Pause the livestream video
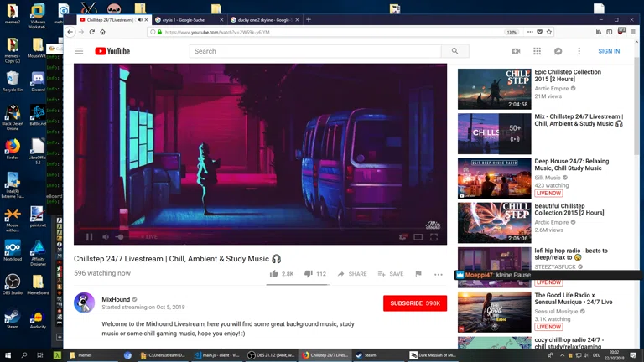The height and width of the screenshot is (362, 644). point(89,237)
